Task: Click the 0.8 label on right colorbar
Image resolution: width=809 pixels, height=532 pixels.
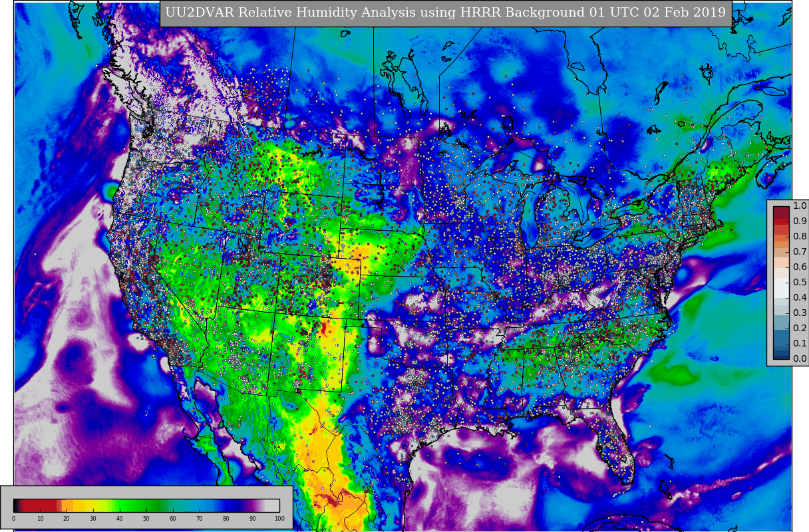Action: 800,237
